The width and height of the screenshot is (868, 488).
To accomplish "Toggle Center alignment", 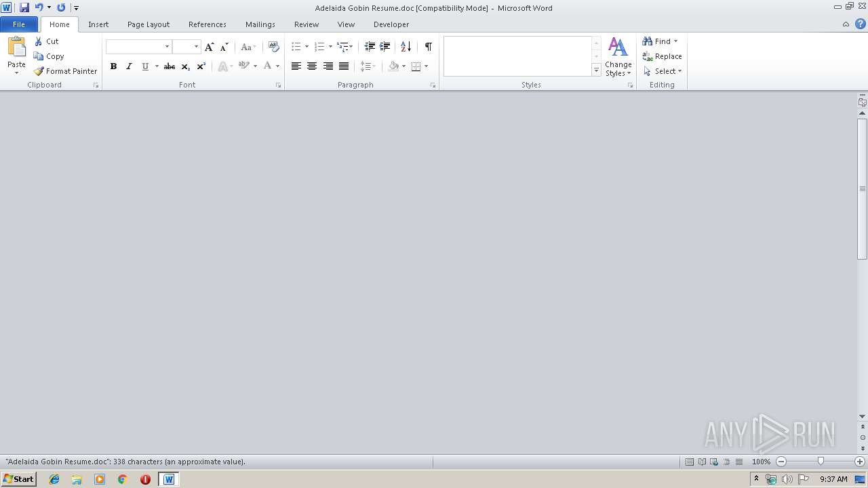I will [x=312, y=66].
